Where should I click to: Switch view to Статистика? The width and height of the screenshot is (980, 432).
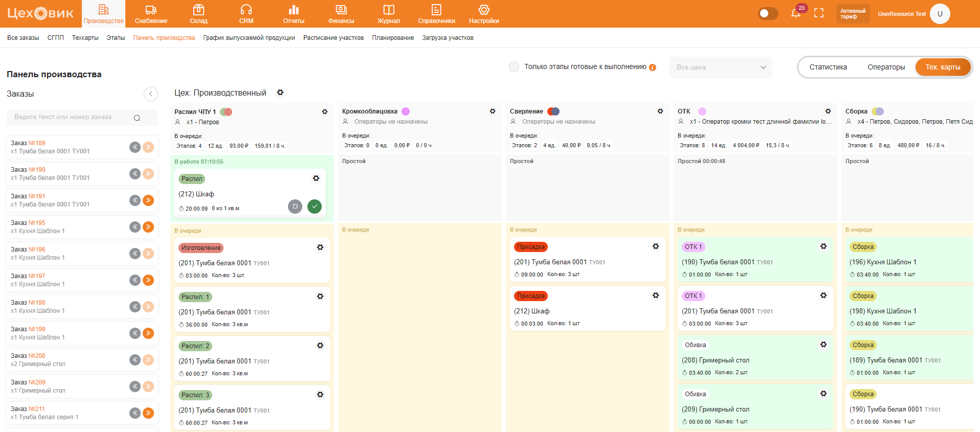click(828, 67)
